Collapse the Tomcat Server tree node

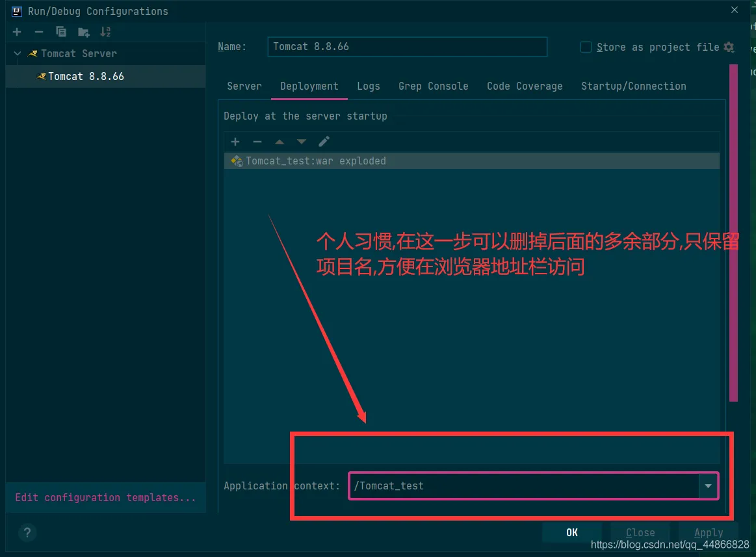tap(18, 53)
